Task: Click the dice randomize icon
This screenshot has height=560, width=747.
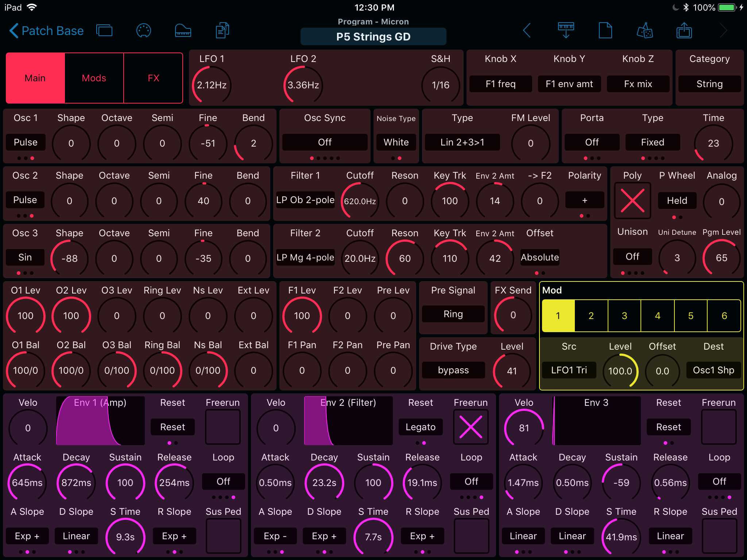Action: click(x=645, y=31)
